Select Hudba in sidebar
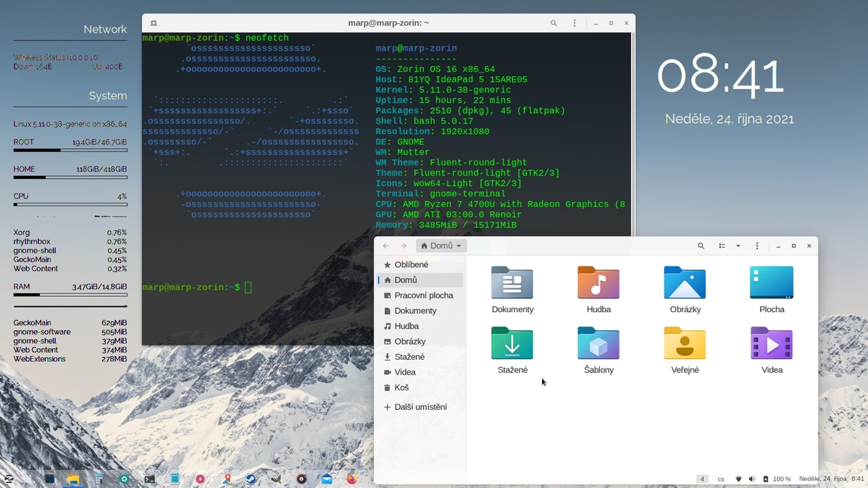 point(420,327)
